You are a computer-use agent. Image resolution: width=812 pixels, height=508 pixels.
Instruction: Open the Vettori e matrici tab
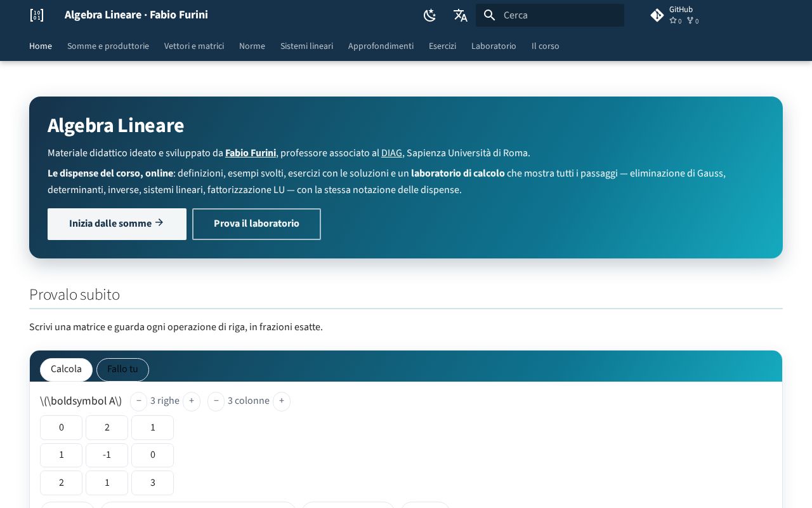[194, 46]
